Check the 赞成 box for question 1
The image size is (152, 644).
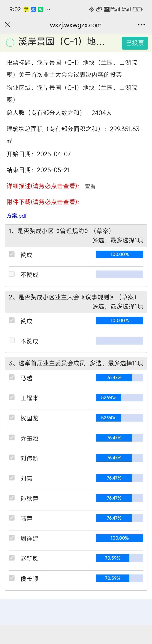tap(12, 254)
